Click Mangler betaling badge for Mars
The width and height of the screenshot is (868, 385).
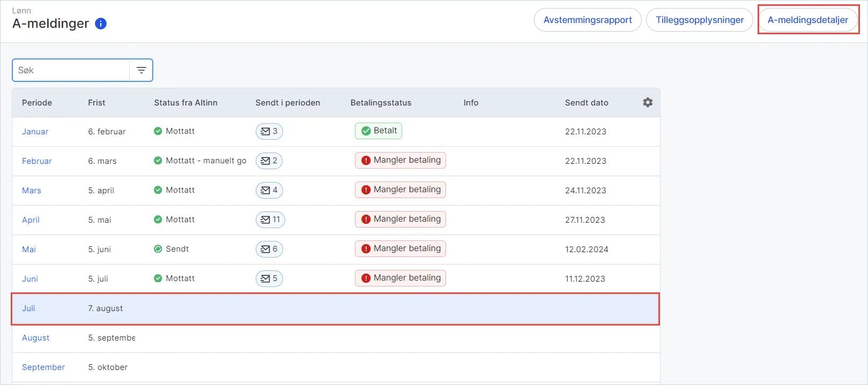coord(400,190)
